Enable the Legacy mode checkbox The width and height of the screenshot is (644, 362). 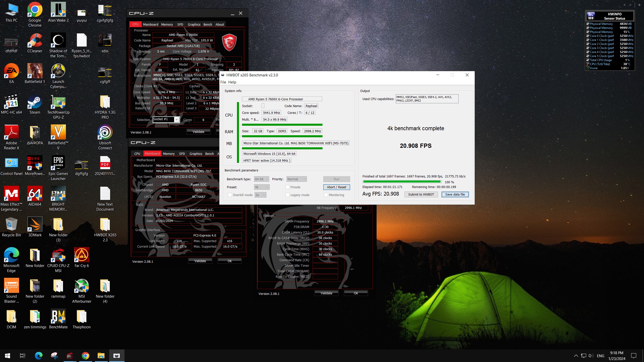[x=287, y=195]
